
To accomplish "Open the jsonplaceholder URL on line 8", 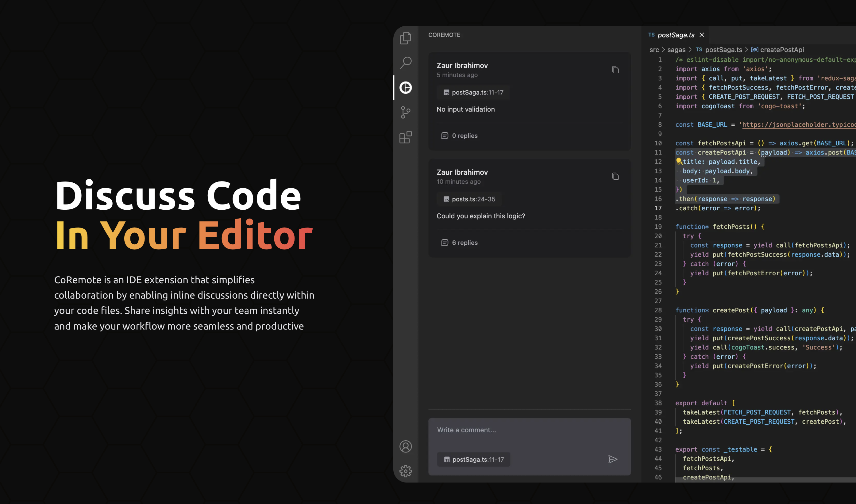I will [x=799, y=125].
